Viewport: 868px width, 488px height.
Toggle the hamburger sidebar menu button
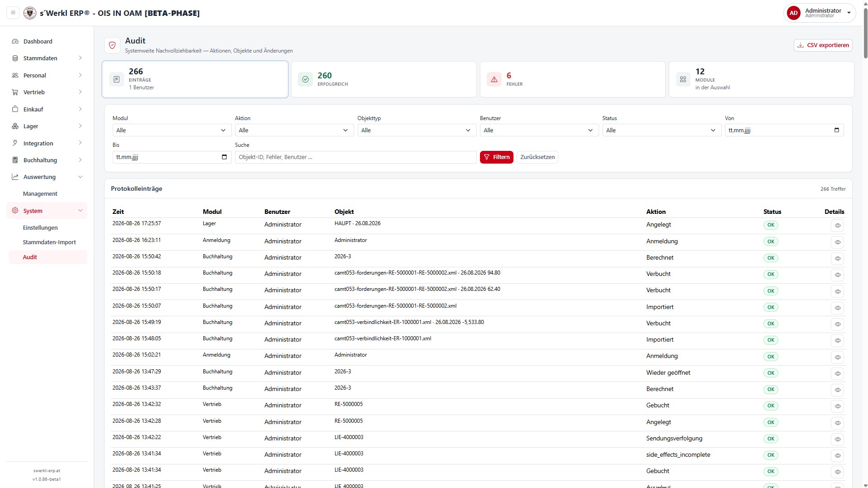pyautogui.click(x=13, y=13)
